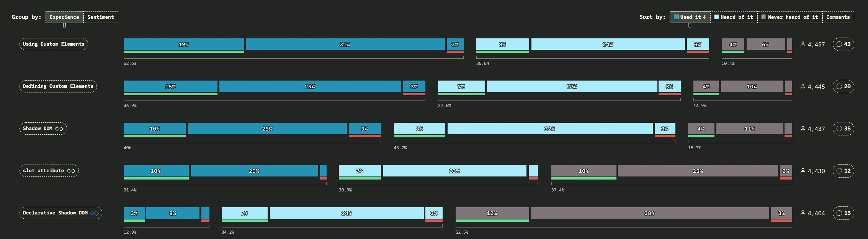The height and width of the screenshot is (239, 868).
Task: Group results by Sentiment
Action: click(x=100, y=17)
